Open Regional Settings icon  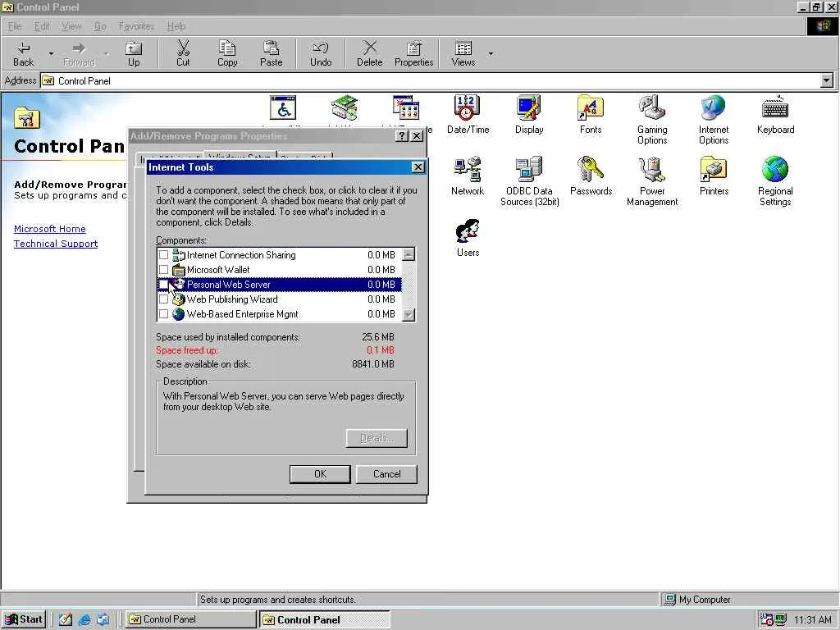coord(775,181)
